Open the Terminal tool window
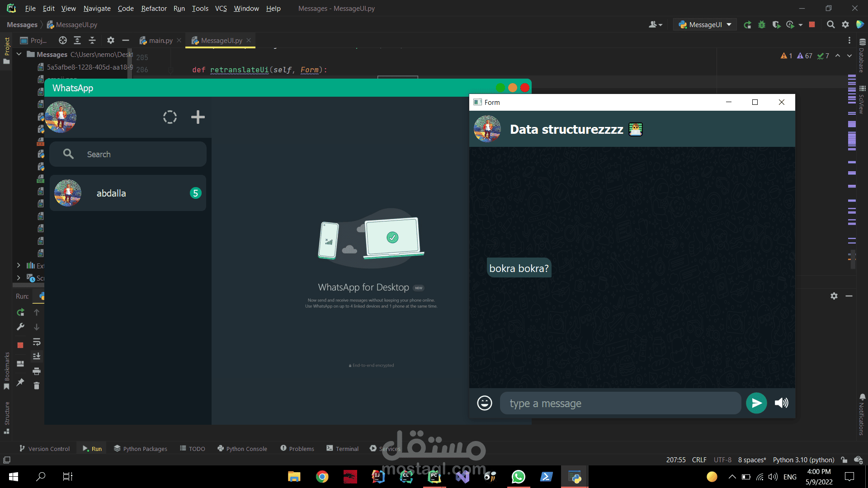Image resolution: width=868 pixels, height=488 pixels. pyautogui.click(x=342, y=448)
